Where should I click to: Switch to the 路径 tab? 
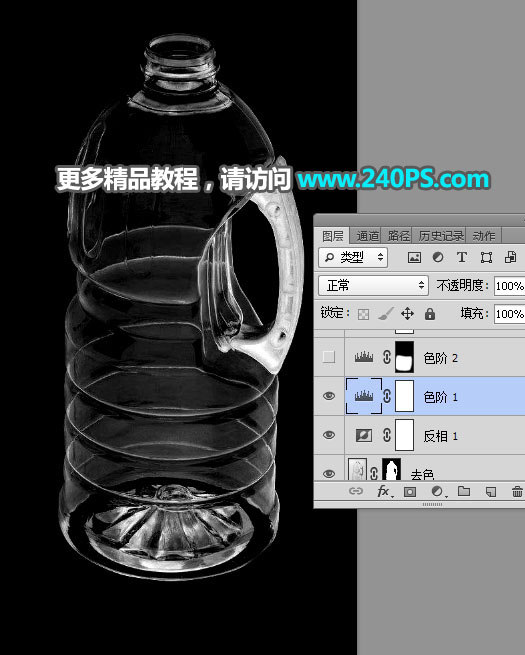coord(398,236)
